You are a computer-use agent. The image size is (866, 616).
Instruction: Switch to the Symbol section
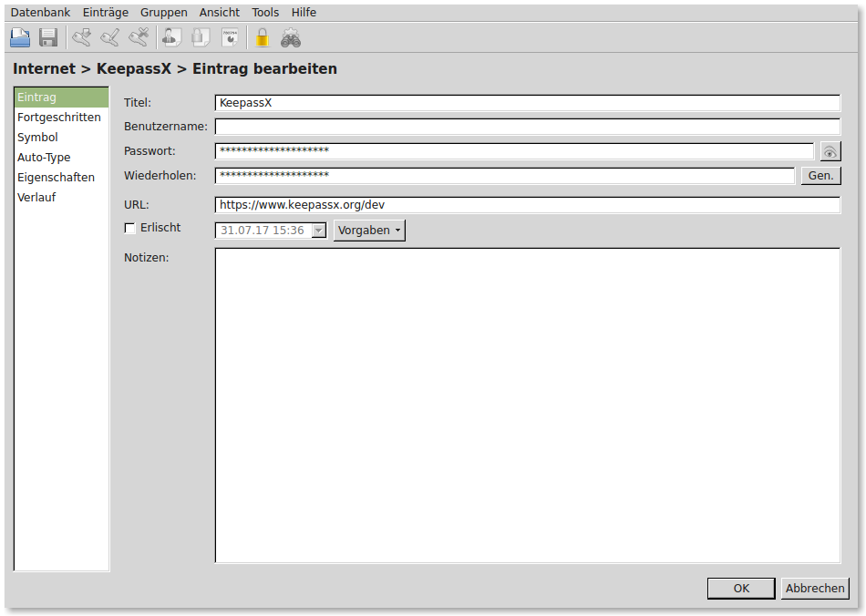coord(61,137)
